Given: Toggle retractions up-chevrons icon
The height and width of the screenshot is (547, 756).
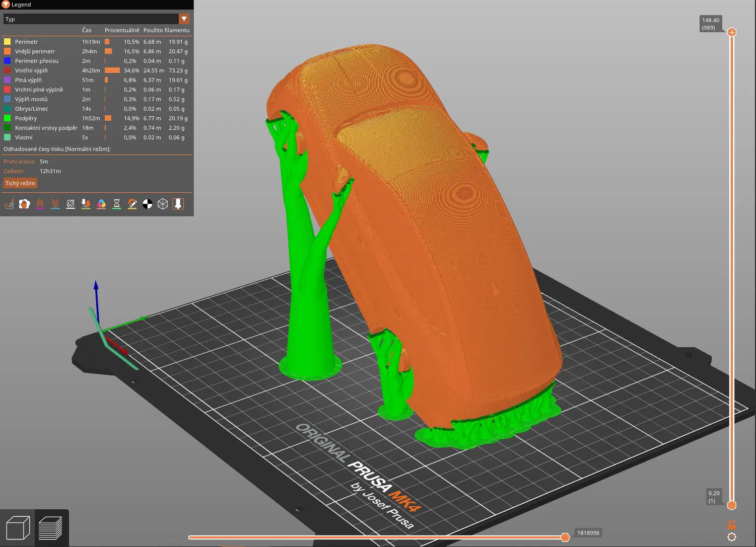Looking at the screenshot, I should pyautogui.click(x=40, y=204).
